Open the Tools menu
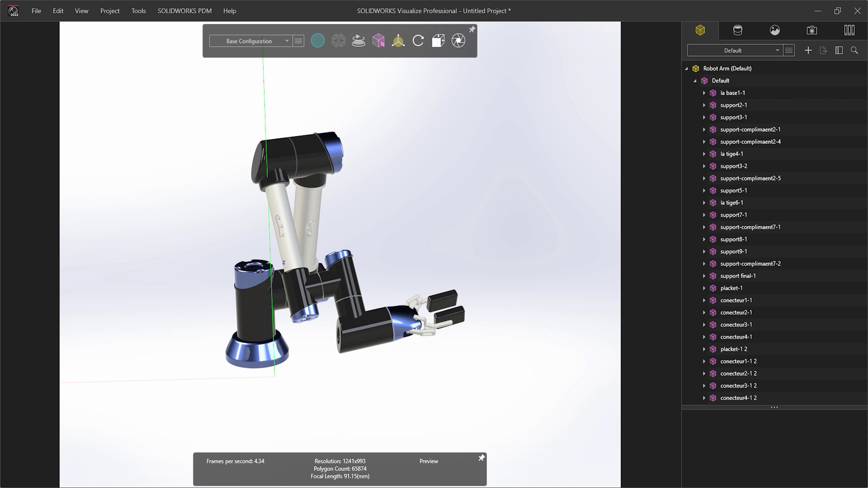 (139, 11)
